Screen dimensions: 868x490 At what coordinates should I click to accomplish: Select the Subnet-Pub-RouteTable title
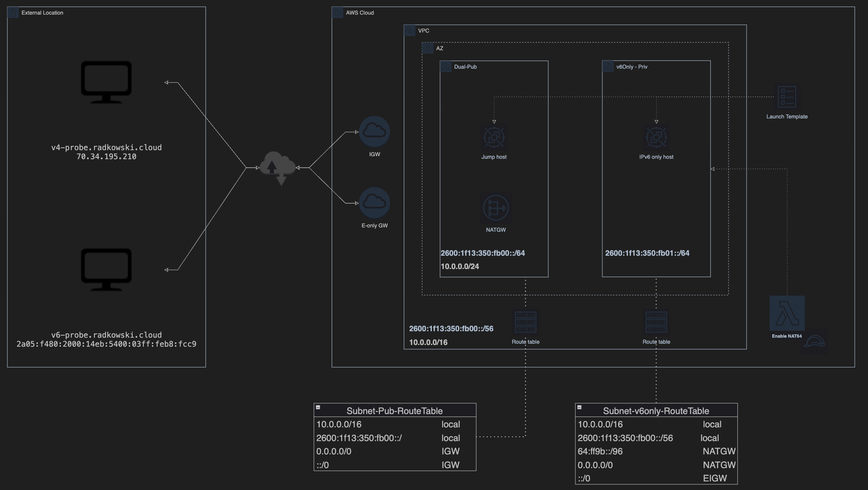pos(395,411)
